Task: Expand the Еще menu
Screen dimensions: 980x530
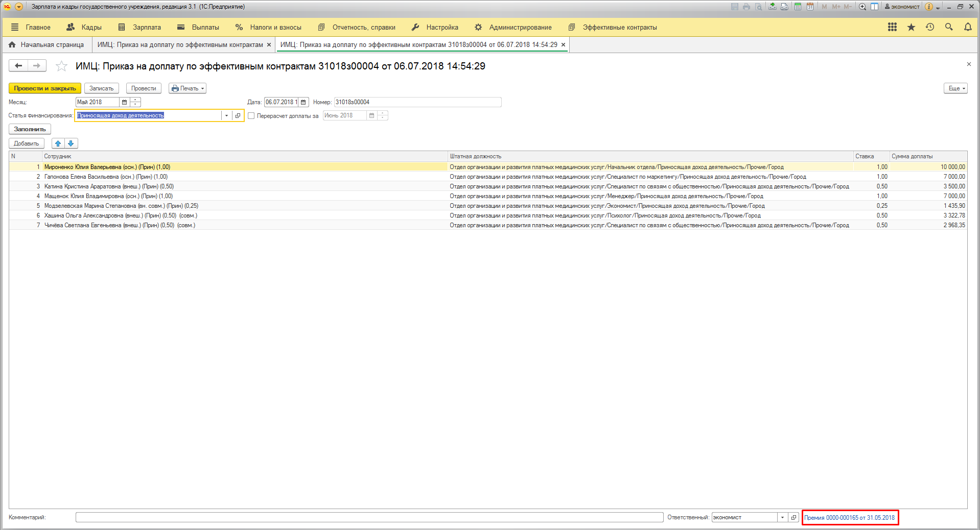Action: tap(955, 88)
